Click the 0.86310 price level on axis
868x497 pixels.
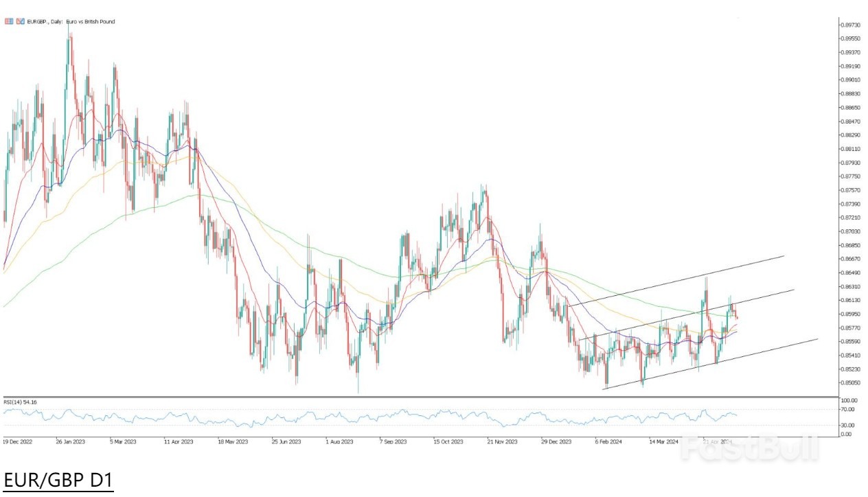click(x=850, y=286)
